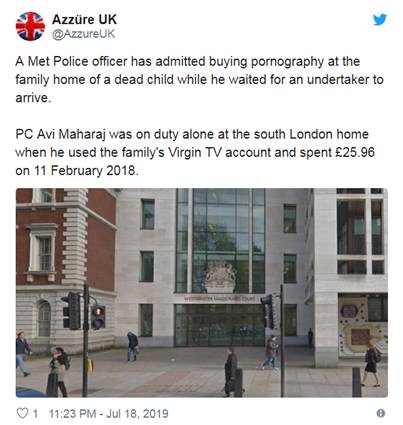403x425 pixels.
Task: Visit the @AzzureUK handle link
Action: (84, 34)
